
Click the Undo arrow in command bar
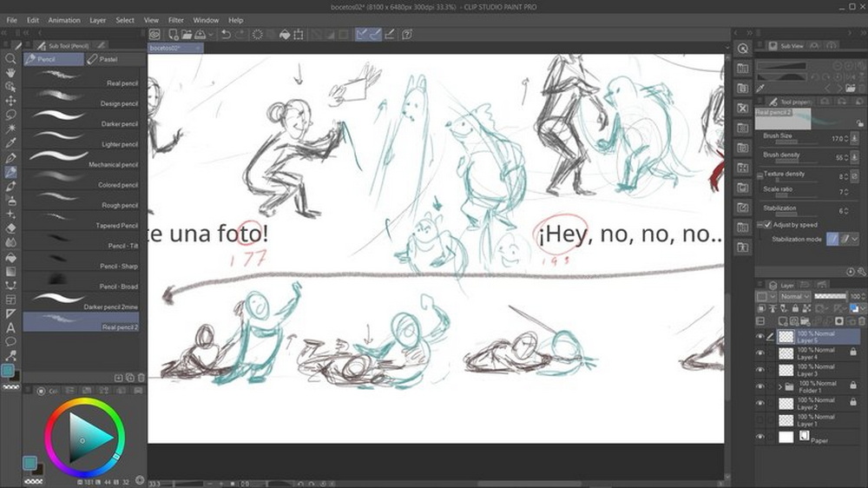(x=226, y=35)
